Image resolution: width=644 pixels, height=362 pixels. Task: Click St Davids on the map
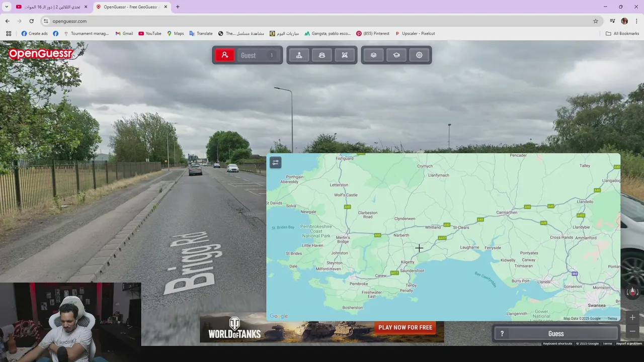tap(274, 203)
